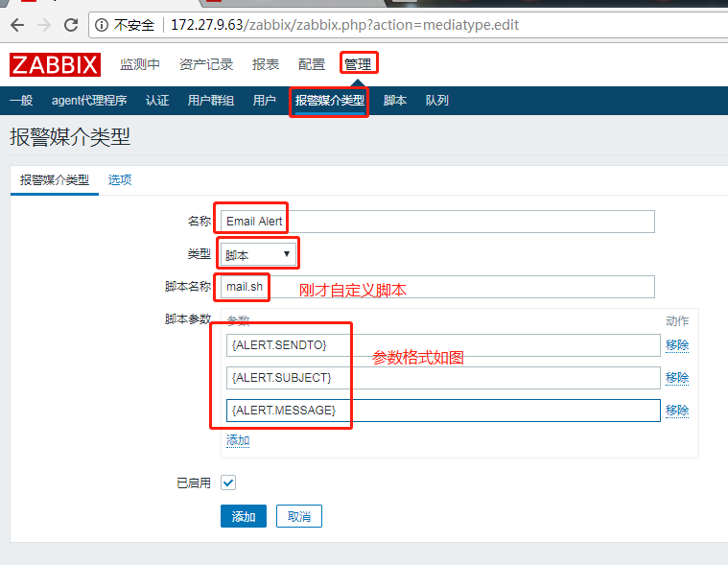Viewport: 728px width, 565px height.
Task: Switch to the 报警媒介类型 form tab
Action: [x=55, y=180]
